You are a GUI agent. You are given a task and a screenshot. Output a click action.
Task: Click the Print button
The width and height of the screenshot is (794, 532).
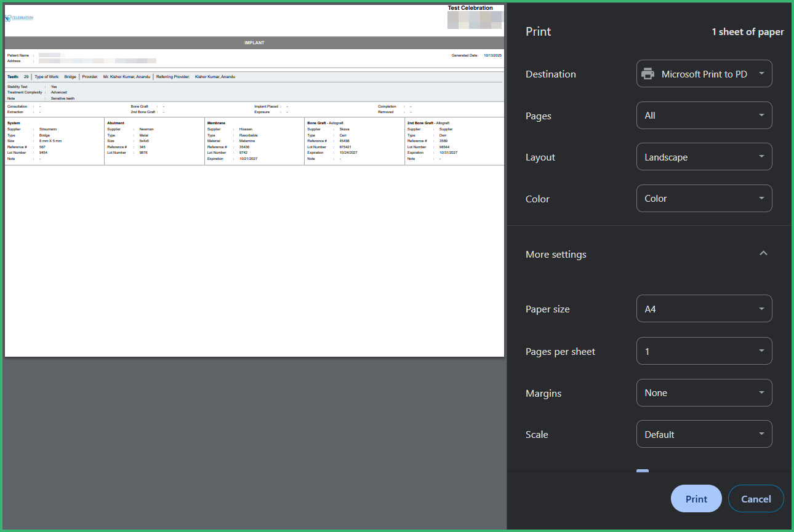(696, 499)
